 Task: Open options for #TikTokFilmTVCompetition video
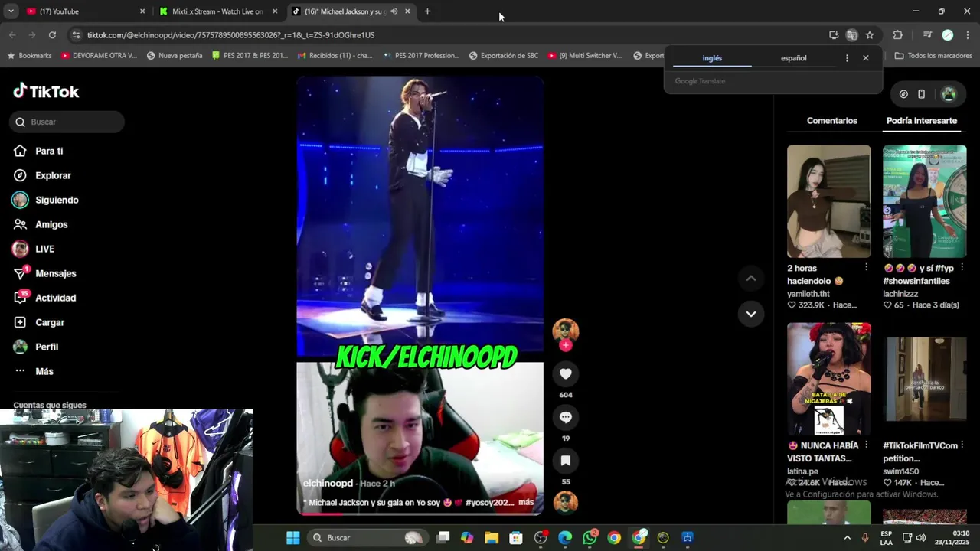(962, 445)
